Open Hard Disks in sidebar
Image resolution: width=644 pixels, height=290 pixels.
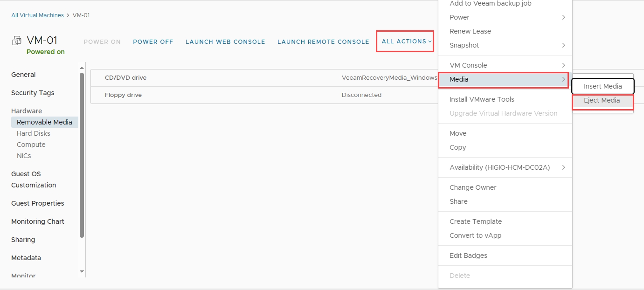tap(34, 133)
